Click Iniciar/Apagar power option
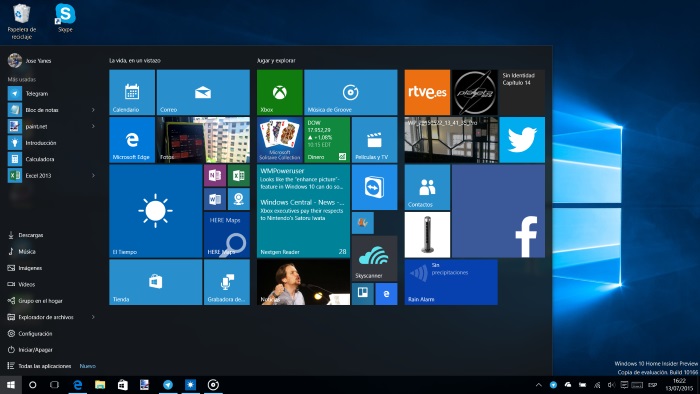The image size is (700, 394). click(51, 350)
